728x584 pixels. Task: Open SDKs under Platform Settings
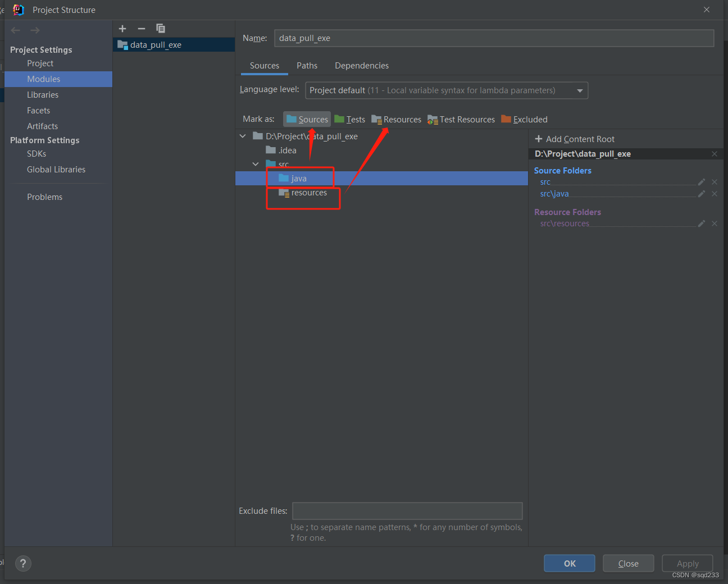point(37,154)
